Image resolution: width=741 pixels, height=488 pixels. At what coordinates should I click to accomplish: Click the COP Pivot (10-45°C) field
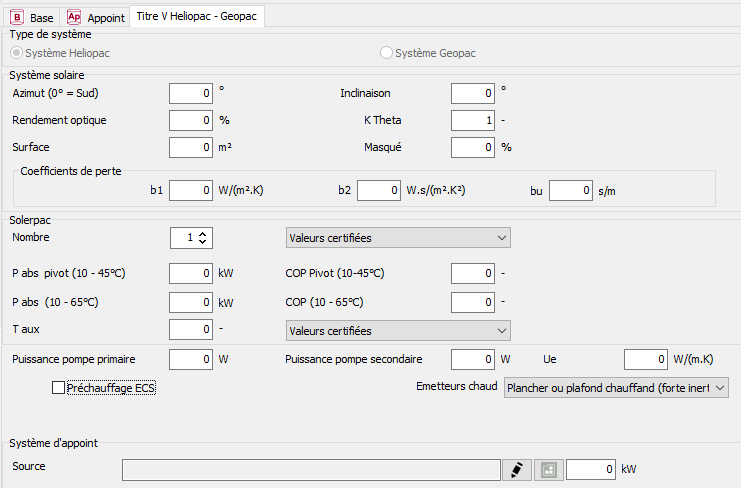[473, 273]
